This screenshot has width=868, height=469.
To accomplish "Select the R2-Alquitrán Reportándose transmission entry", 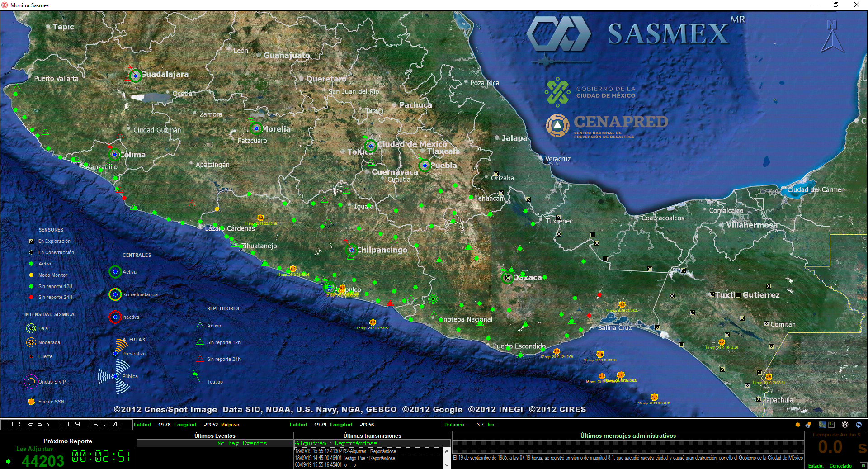I will pyautogui.click(x=346, y=451).
